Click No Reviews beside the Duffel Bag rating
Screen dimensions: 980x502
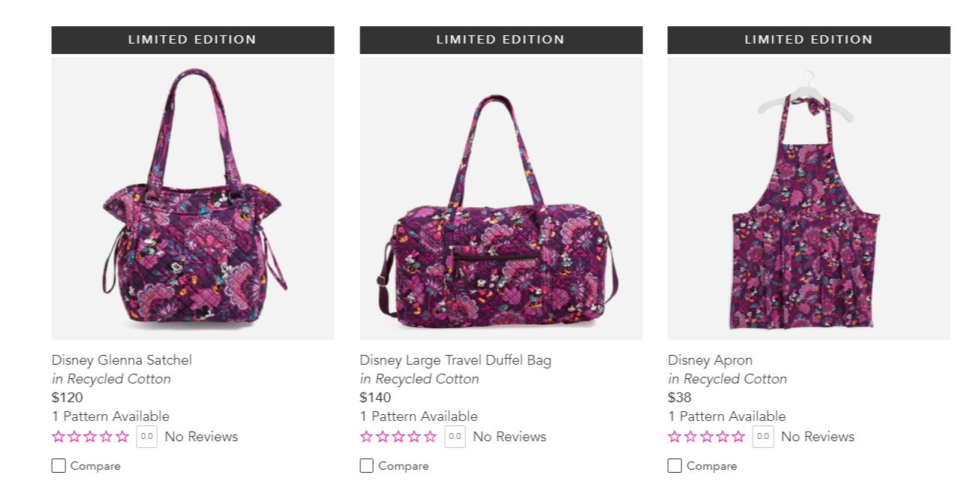click(510, 437)
